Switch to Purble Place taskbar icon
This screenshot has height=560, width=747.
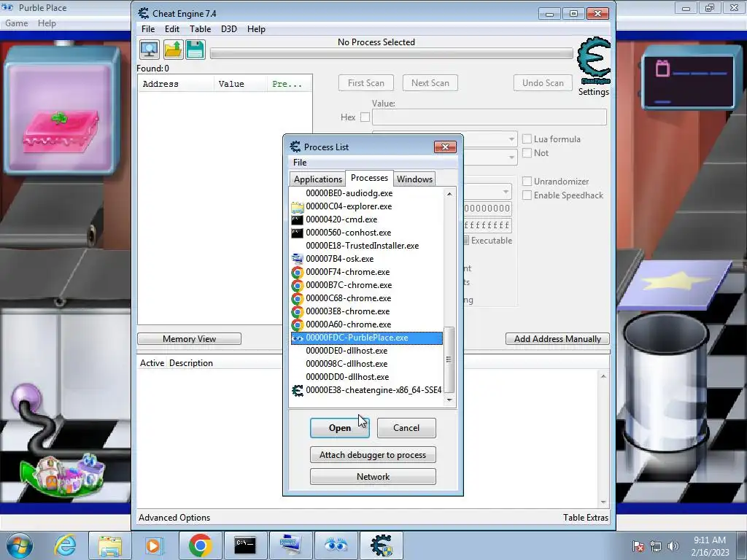pyautogui.click(x=336, y=545)
